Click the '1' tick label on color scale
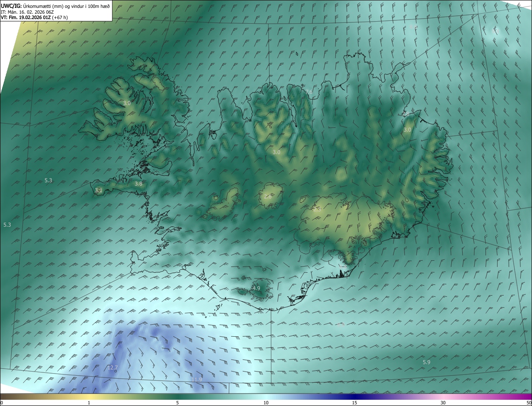The image size is (532, 406). click(x=89, y=403)
